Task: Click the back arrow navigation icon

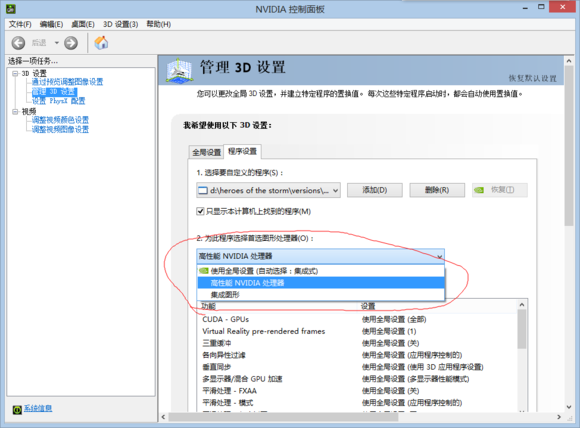Action: [18, 43]
